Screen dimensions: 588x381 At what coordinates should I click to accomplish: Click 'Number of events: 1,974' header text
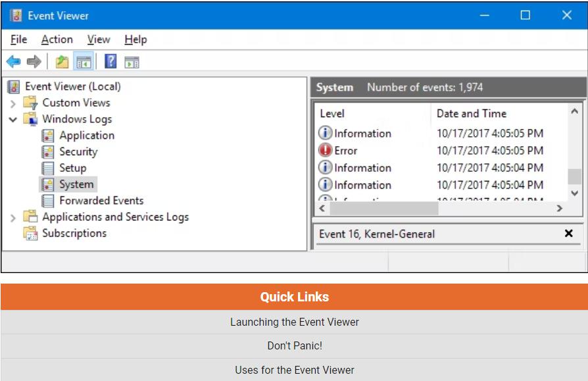click(425, 88)
